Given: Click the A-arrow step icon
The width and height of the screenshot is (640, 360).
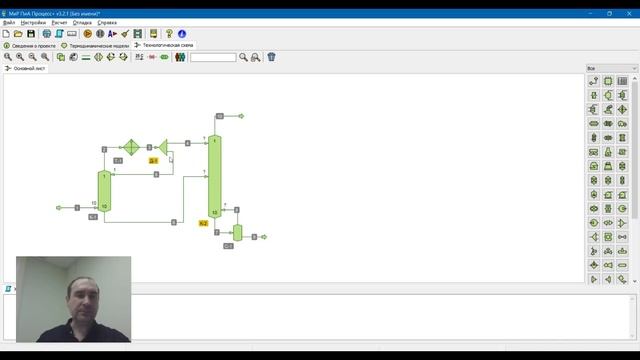Looking at the screenshot, I should 113,34.
